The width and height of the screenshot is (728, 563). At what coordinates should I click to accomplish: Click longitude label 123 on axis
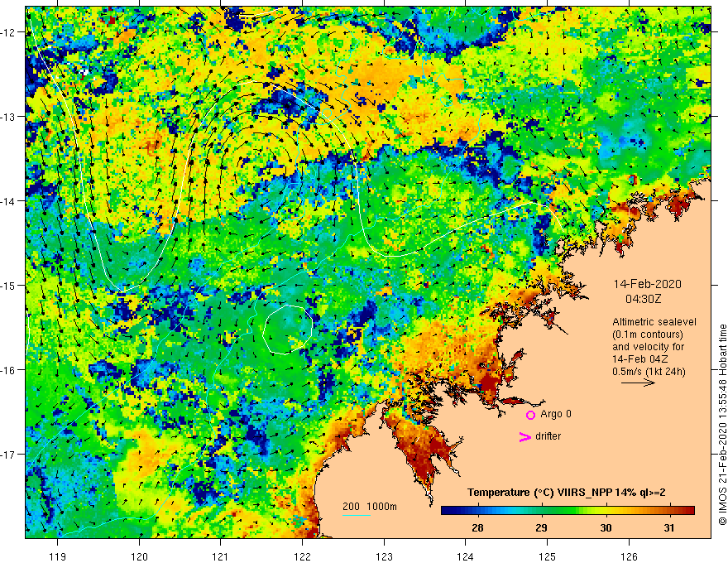[x=384, y=556]
